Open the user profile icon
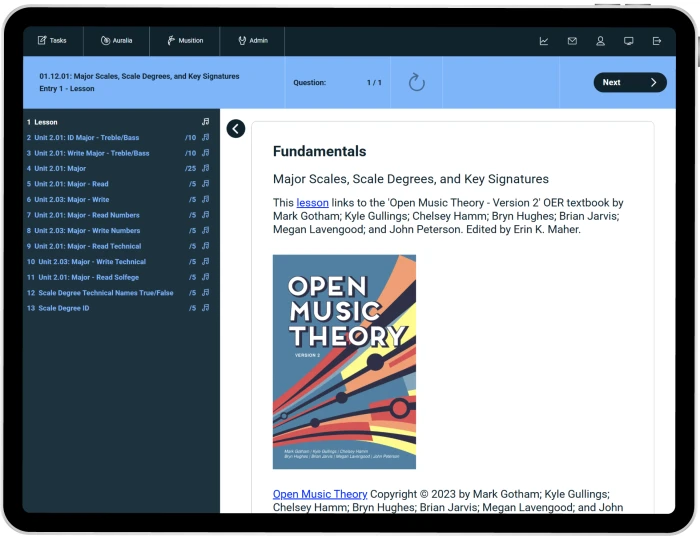Image resolution: width=700 pixels, height=536 pixels. coord(601,41)
